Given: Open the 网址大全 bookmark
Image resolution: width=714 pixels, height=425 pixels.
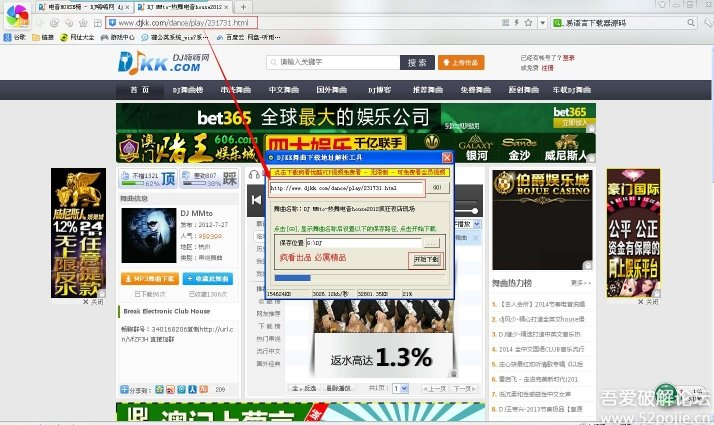Looking at the screenshot, I should point(77,37).
